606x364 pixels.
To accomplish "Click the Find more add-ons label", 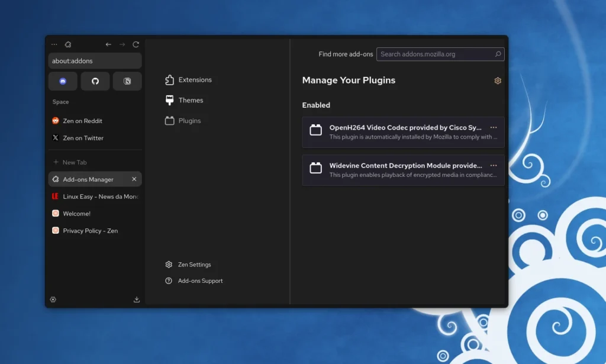I will pyautogui.click(x=346, y=54).
